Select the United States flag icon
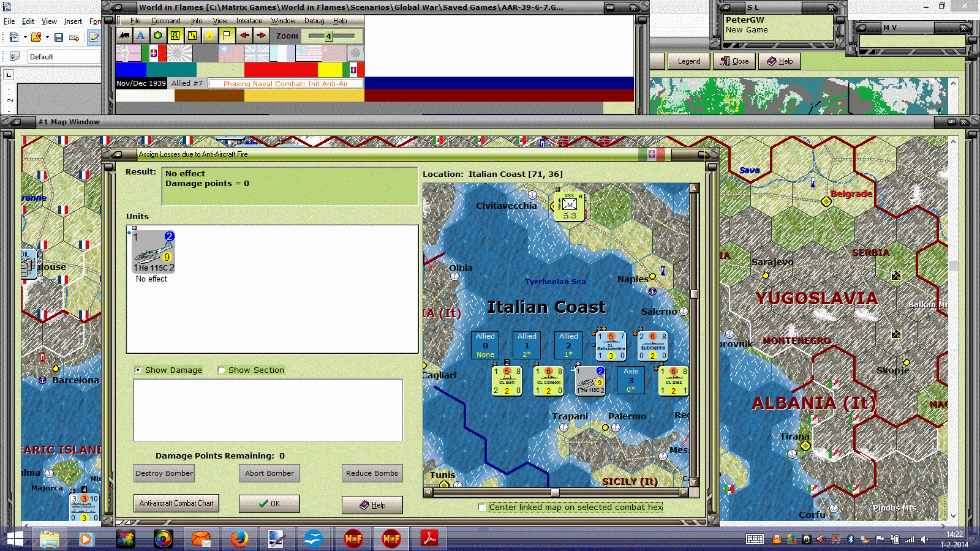 pyautogui.click(x=308, y=53)
